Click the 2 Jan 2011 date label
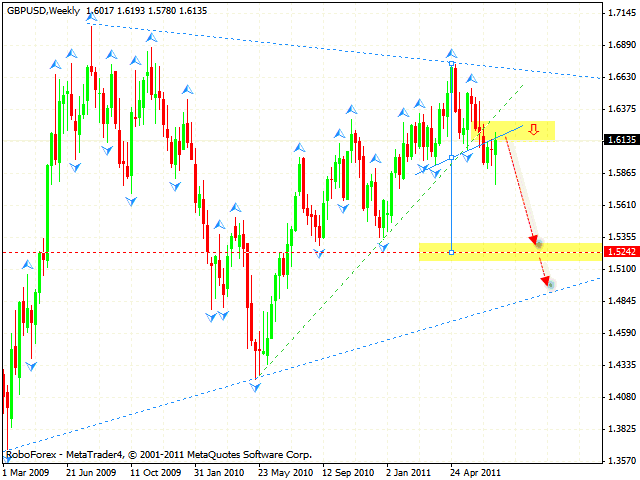 [x=409, y=473]
